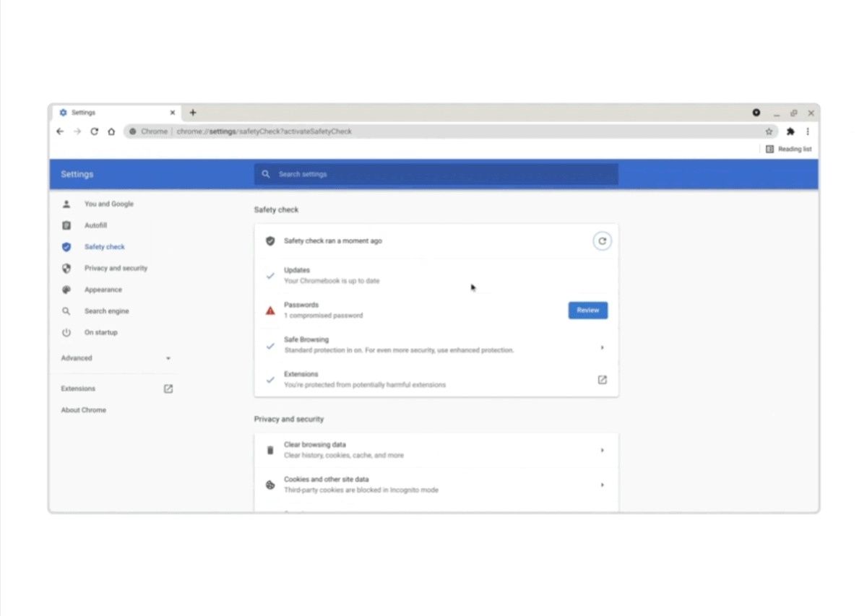Viewport: 867px width, 616px height.
Task: Click inside the Search settings field
Action: [433, 174]
